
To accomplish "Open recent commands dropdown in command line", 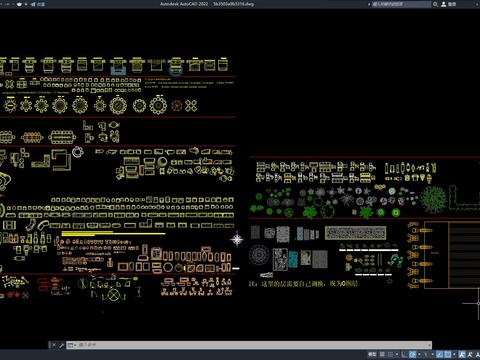I will pos(71,345).
